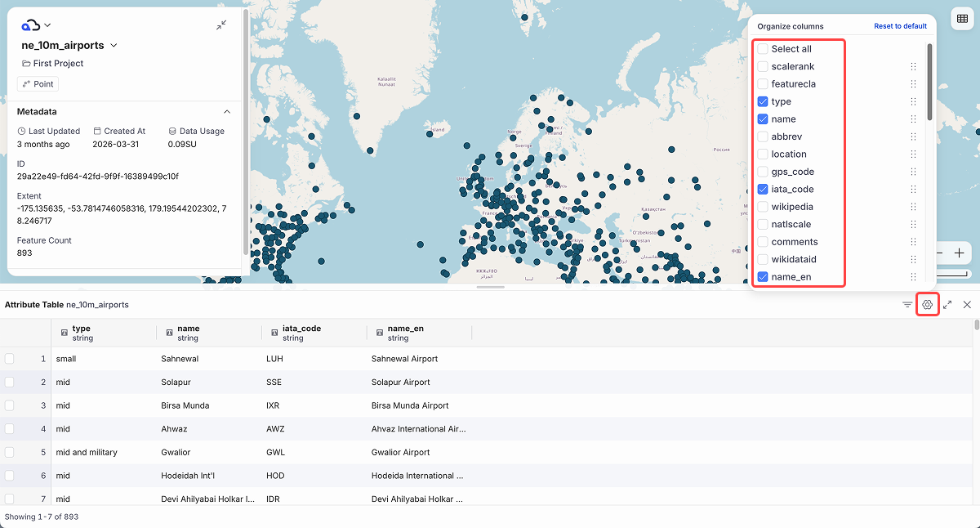Viewport: 980px width, 528px height.
Task: Check the Select all checkbox
Action: [x=763, y=49]
